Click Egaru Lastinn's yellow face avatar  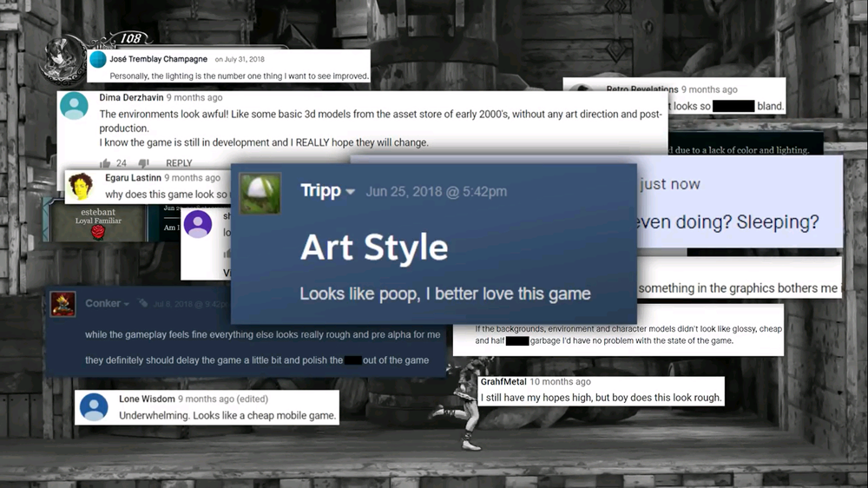coord(81,185)
